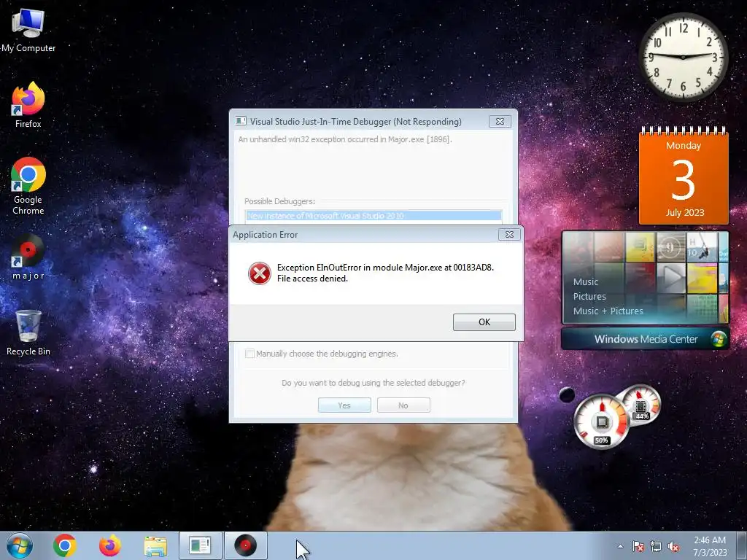
Task: Click the Exception EInOutError message text
Action: pyautogui.click(x=385, y=273)
